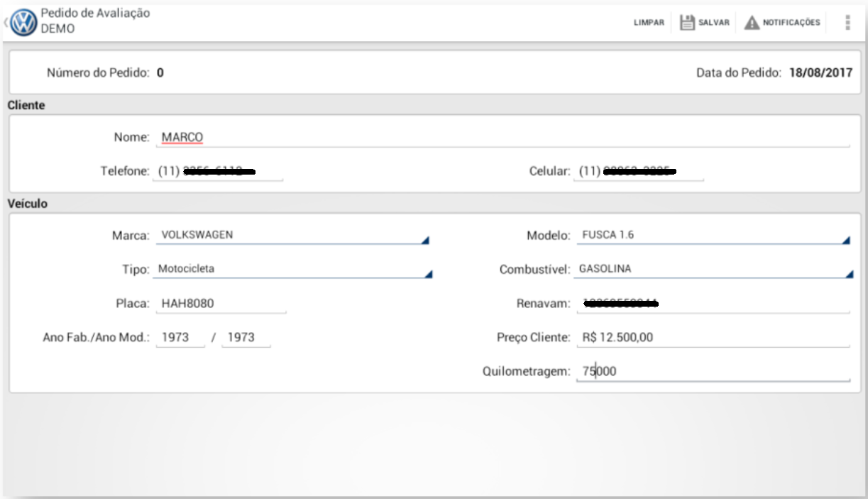868x499 pixels.
Task: Click the Ano Fab. year field
Action: click(x=180, y=338)
